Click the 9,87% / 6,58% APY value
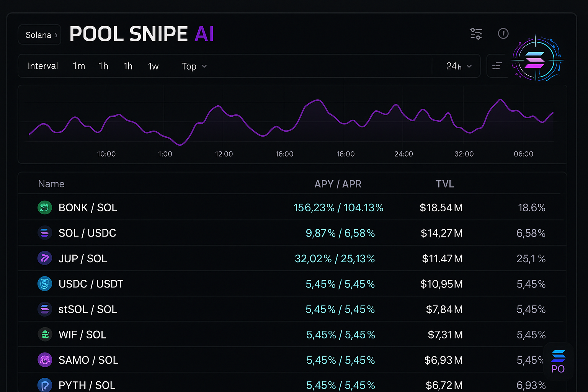The image size is (588, 392). (340, 233)
